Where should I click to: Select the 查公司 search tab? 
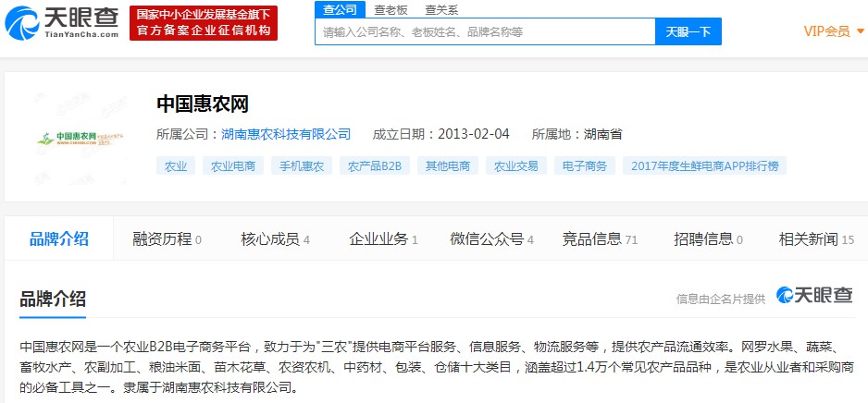pyautogui.click(x=341, y=9)
